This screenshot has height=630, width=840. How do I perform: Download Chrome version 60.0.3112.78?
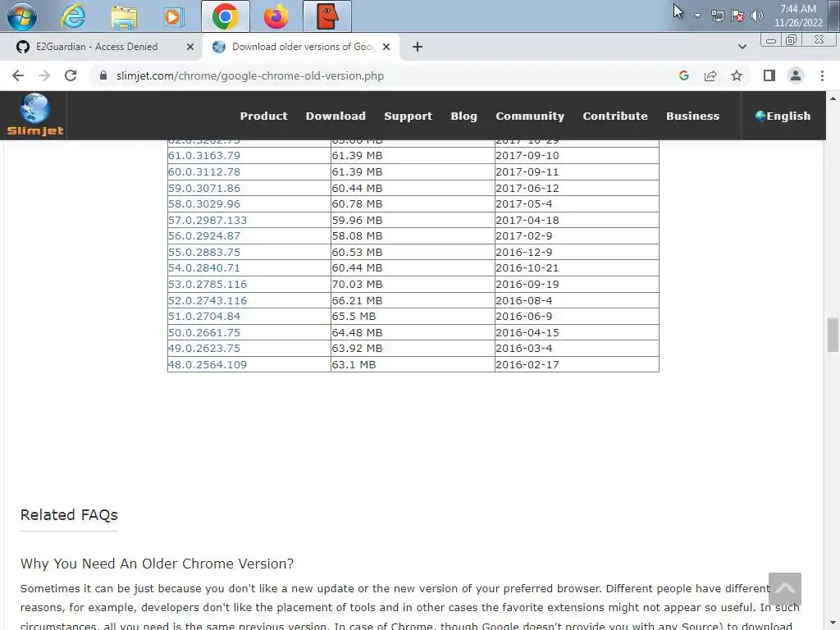tap(204, 172)
